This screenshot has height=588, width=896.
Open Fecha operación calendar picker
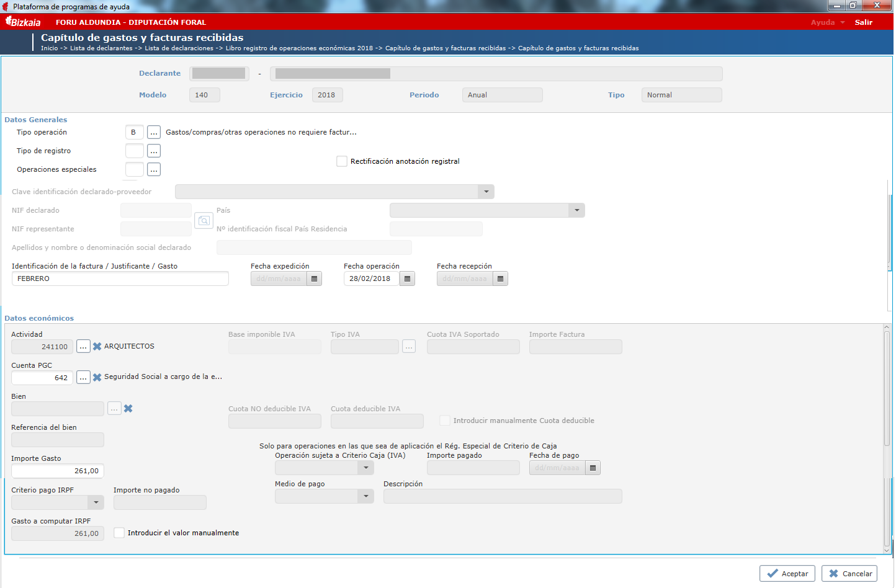pos(408,278)
